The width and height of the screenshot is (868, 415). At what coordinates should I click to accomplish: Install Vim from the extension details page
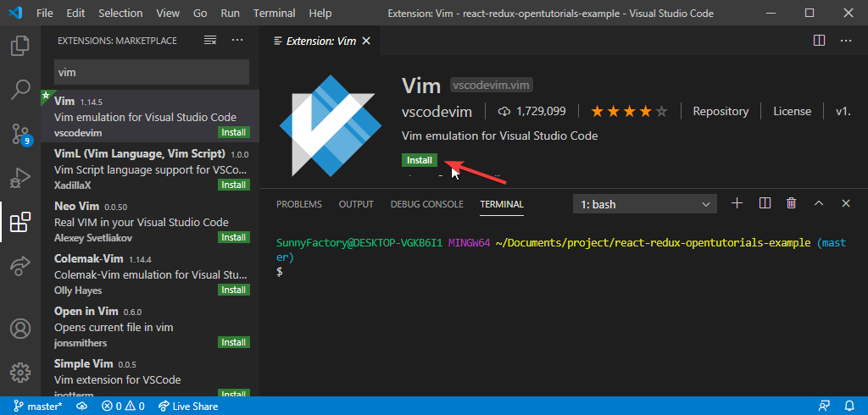coord(420,160)
